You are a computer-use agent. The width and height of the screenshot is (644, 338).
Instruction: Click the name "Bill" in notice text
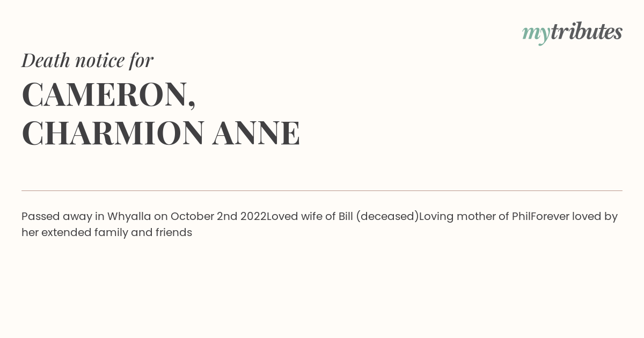tap(345, 216)
